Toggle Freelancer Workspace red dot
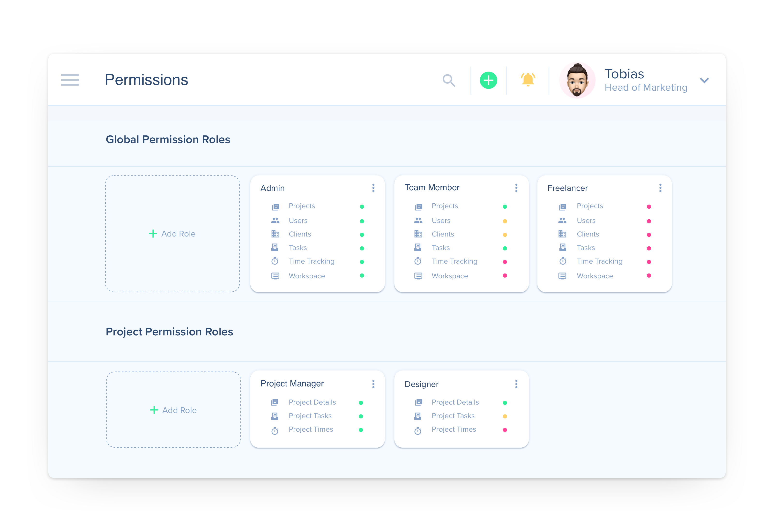Screen dimensions: 774x532 pyautogui.click(x=649, y=276)
